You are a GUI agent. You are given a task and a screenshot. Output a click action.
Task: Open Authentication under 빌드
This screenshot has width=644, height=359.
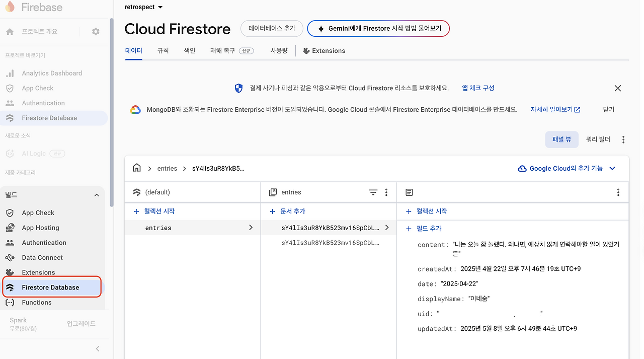[x=44, y=243]
